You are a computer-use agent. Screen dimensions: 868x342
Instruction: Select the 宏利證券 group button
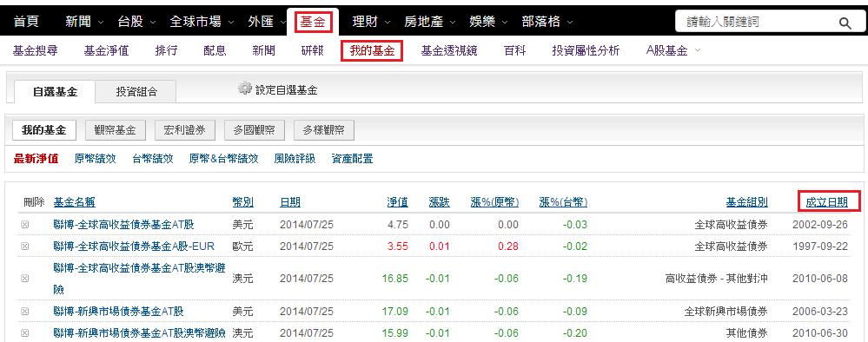(184, 130)
